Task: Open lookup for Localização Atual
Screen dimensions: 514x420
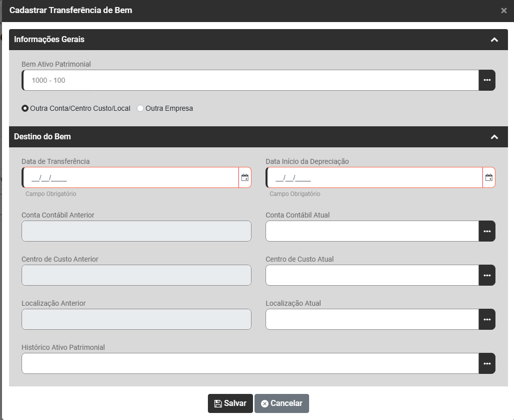Action: 487,319
